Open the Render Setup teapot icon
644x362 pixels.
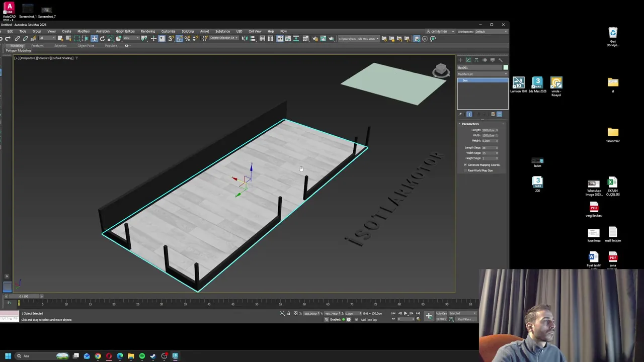(x=315, y=39)
